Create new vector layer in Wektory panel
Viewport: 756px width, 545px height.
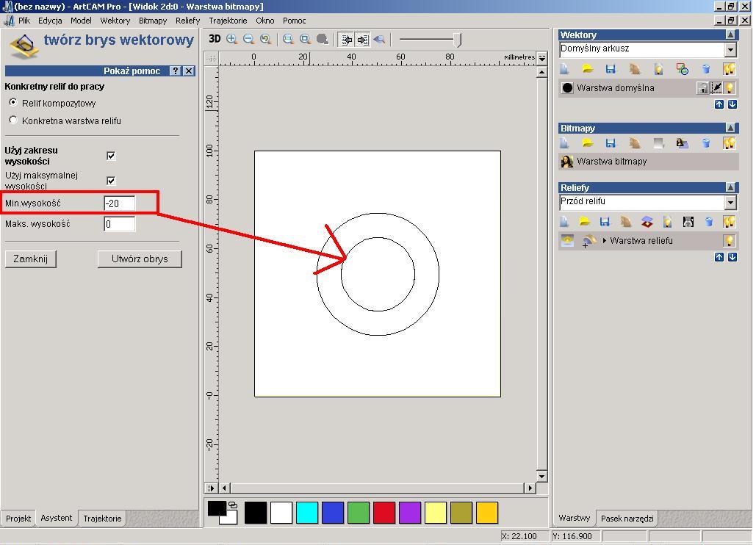point(564,69)
